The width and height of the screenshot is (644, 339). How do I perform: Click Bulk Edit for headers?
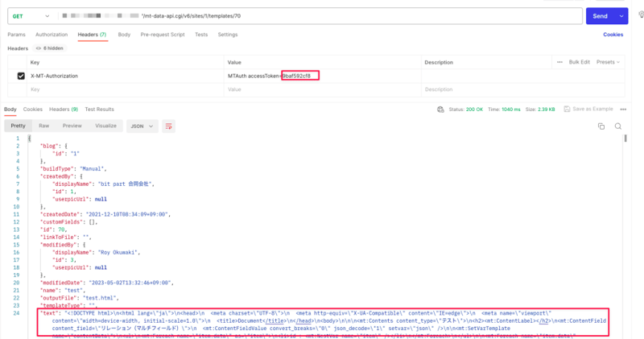(579, 62)
